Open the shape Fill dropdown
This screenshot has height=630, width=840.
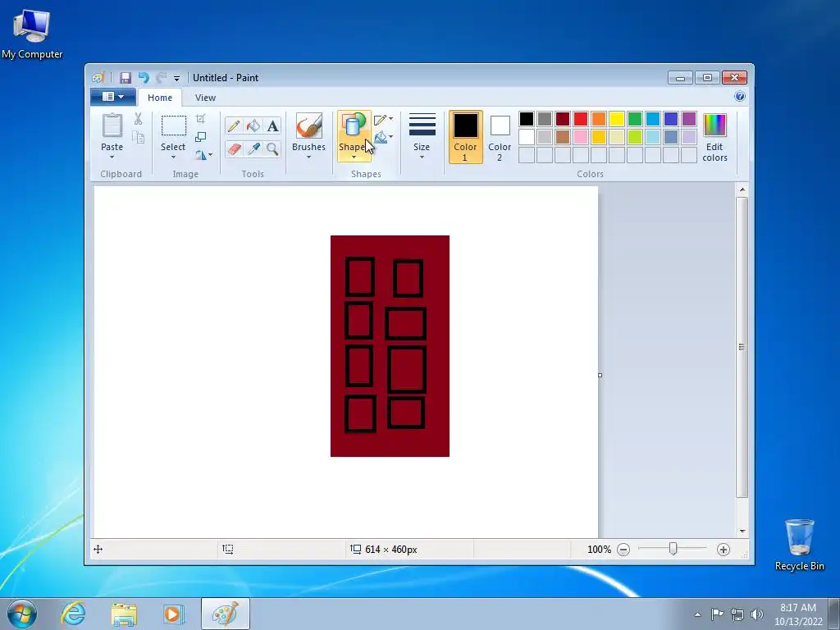pos(383,138)
